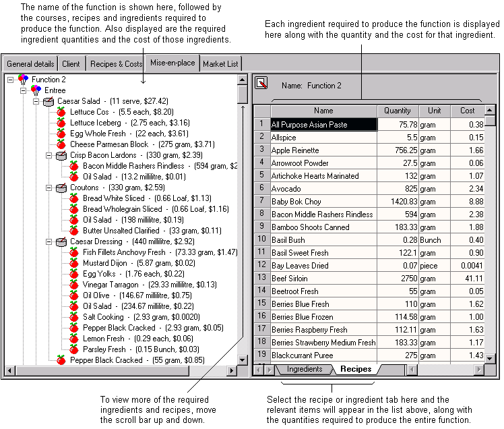Select the Recipes sheet tab

(x=356, y=369)
